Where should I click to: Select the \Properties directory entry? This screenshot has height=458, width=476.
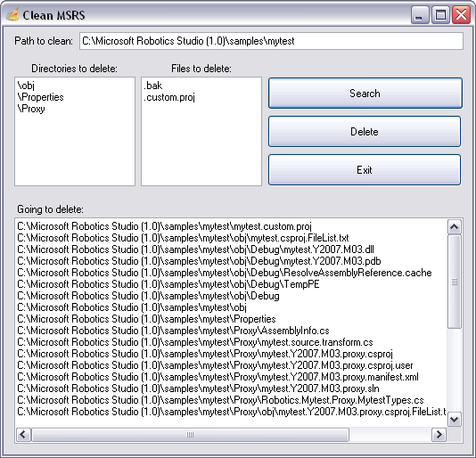point(41,97)
